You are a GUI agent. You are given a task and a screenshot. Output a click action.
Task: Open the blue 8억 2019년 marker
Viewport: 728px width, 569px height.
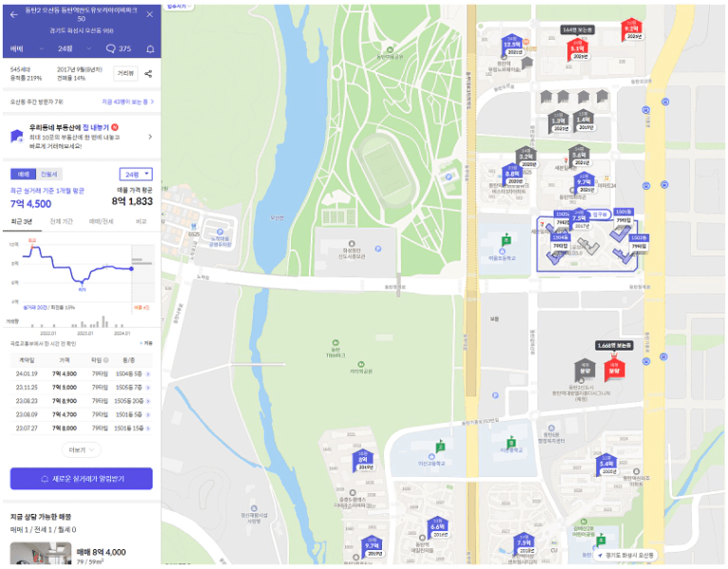pyautogui.click(x=363, y=461)
